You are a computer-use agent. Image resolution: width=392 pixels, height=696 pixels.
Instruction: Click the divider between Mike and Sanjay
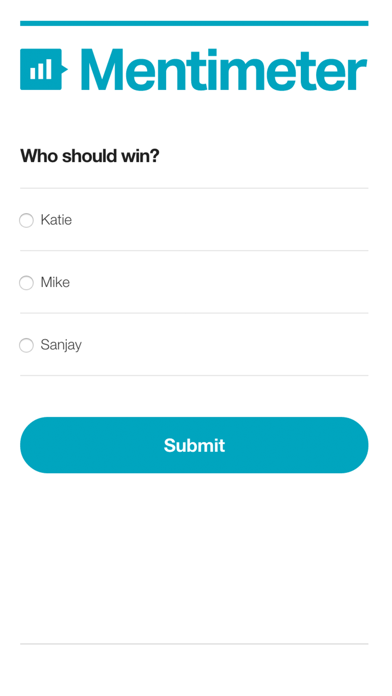(x=194, y=313)
